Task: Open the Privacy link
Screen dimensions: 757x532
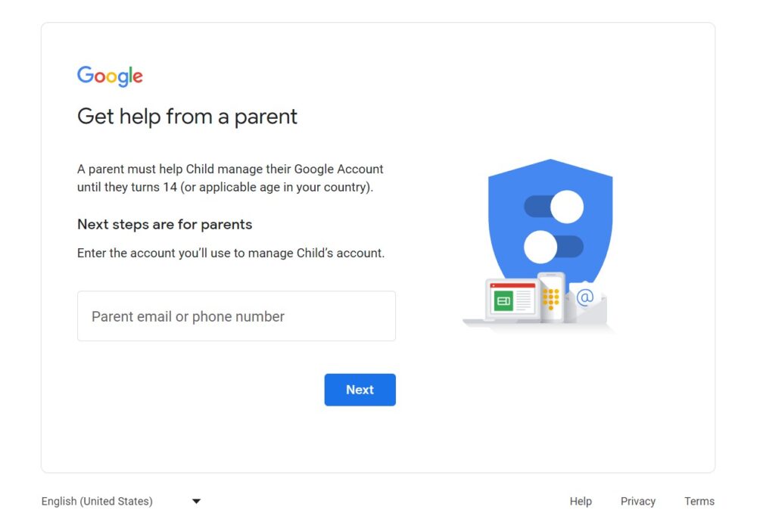Action: point(637,501)
